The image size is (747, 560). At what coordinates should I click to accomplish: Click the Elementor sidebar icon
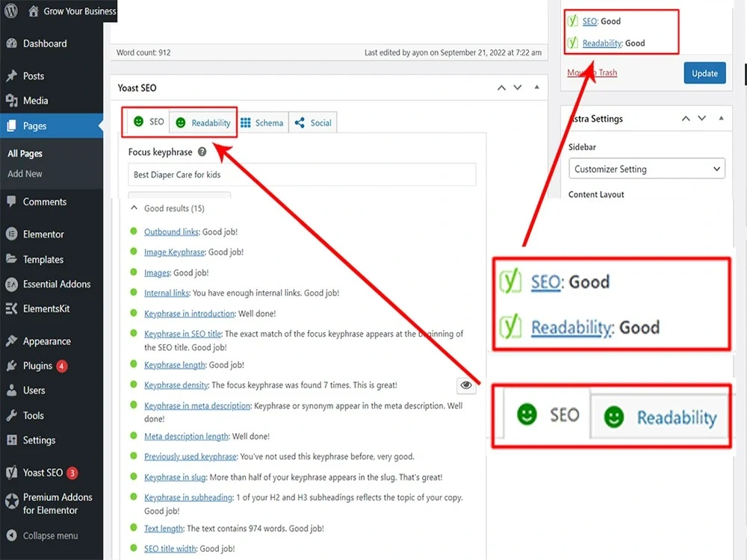[12, 234]
